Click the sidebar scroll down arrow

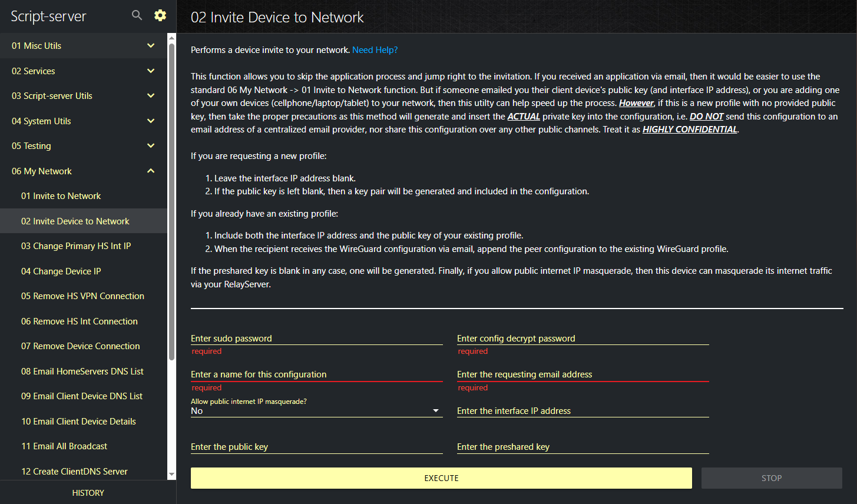point(171,474)
